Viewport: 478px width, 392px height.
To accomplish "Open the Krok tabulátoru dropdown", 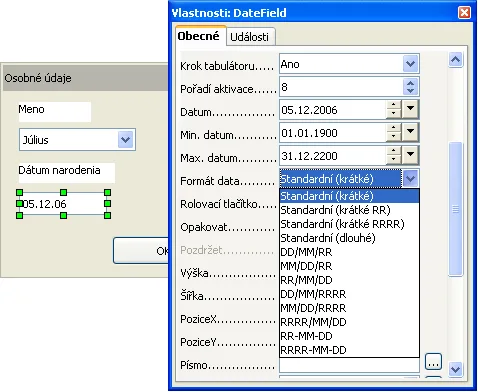I will pos(410,64).
